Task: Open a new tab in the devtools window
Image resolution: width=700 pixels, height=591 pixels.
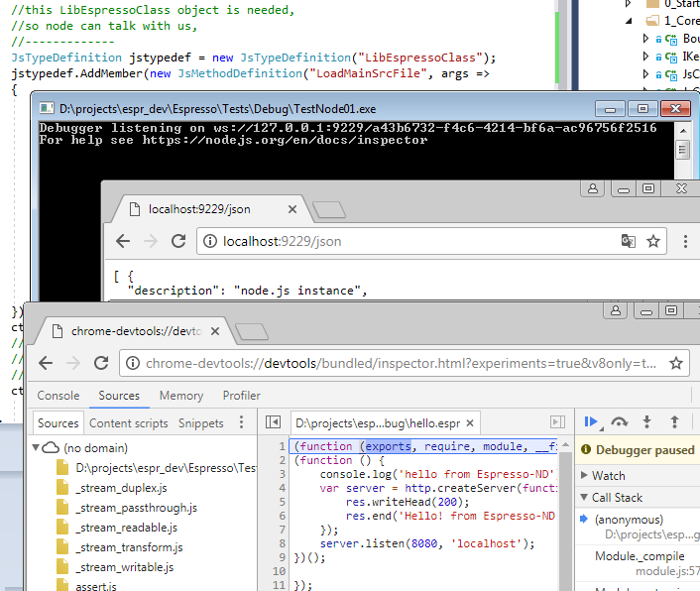Action: pos(252,332)
